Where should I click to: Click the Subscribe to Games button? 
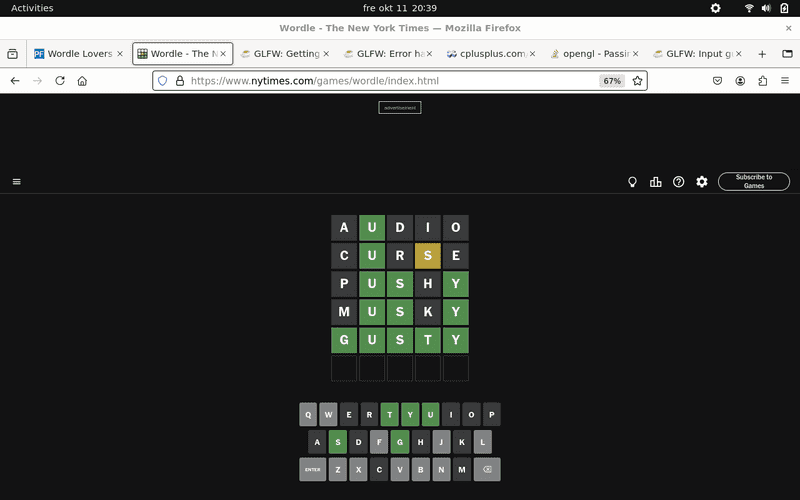click(754, 182)
